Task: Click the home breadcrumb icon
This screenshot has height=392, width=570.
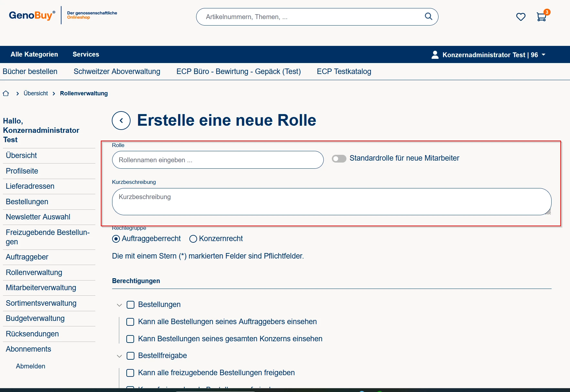Action: click(x=6, y=93)
